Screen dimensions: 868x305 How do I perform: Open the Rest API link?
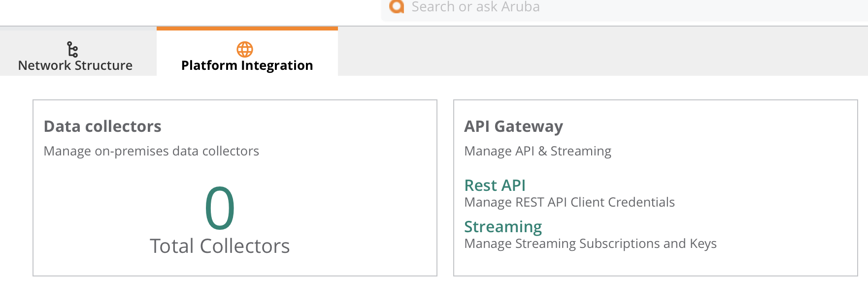(495, 185)
